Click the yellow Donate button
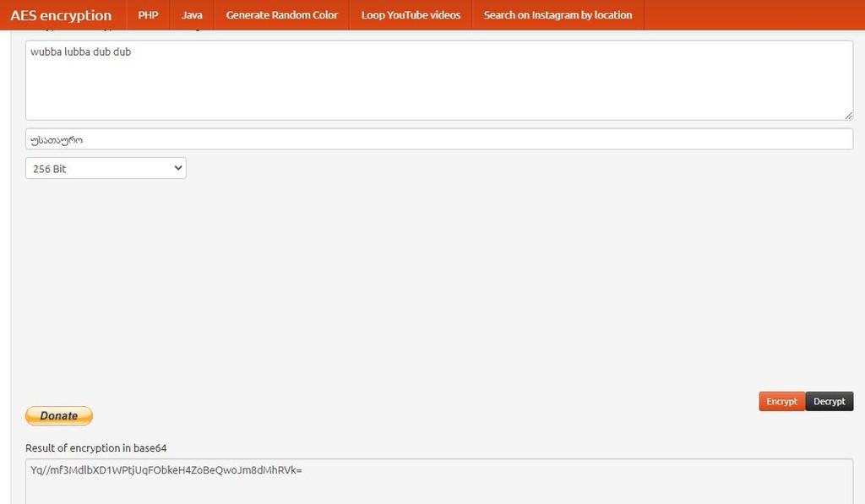The height and width of the screenshot is (504, 865). tap(59, 415)
